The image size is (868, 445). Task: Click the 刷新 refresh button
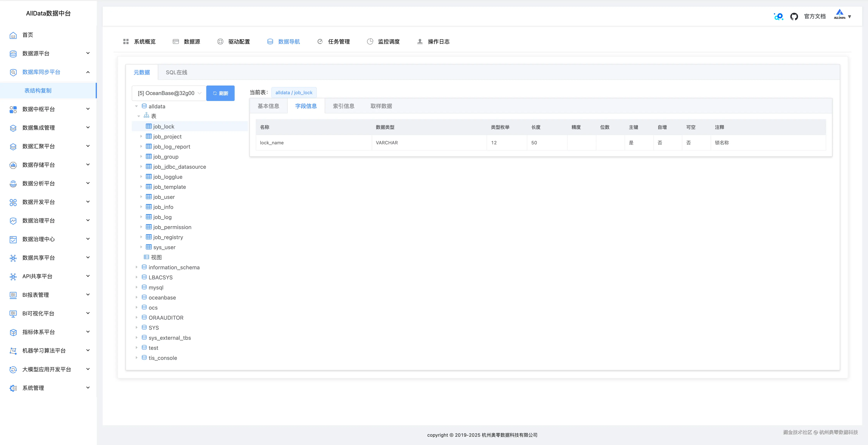[x=220, y=93]
